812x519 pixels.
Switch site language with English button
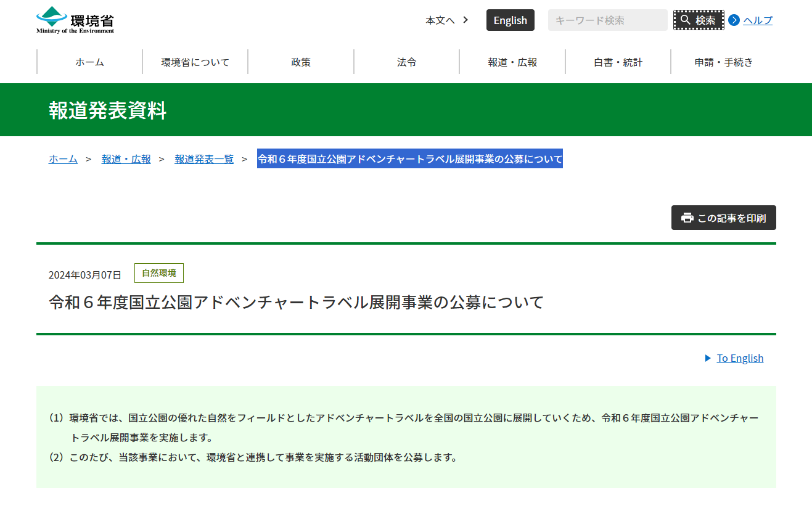(x=510, y=20)
